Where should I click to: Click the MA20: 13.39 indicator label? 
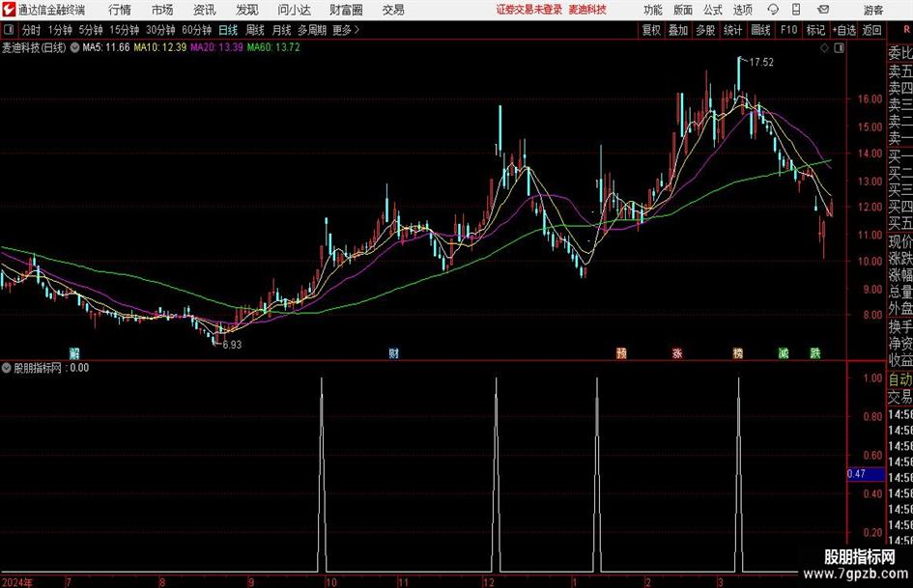pyautogui.click(x=216, y=47)
